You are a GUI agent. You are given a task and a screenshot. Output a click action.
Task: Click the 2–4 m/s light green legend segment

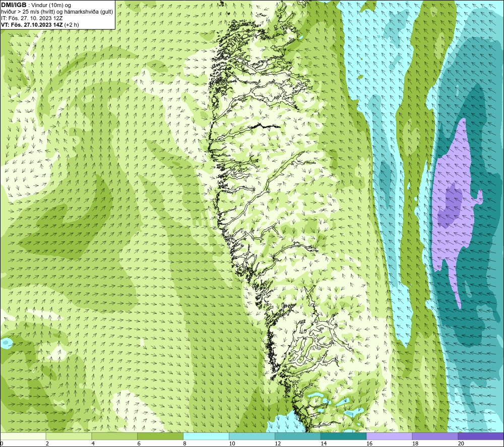[69, 436]
